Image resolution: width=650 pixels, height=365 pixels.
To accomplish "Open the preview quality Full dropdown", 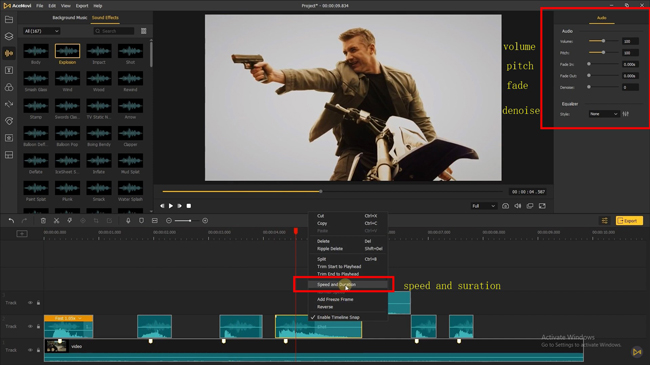I will [483, 206].
